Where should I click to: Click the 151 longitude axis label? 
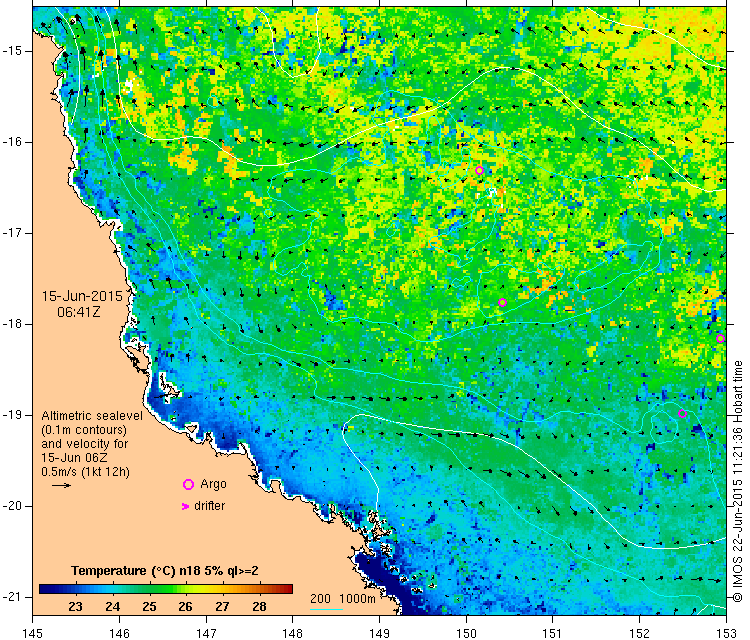(552, 634)
